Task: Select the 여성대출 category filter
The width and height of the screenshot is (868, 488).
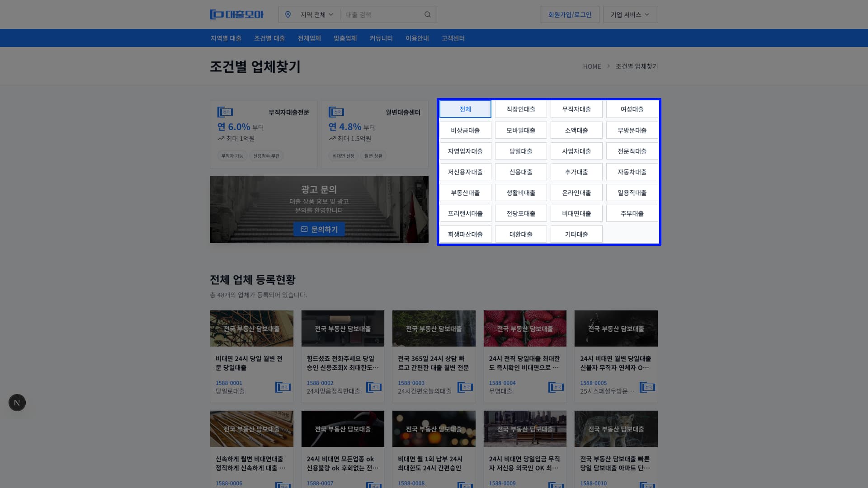Action: click(632, 109)
